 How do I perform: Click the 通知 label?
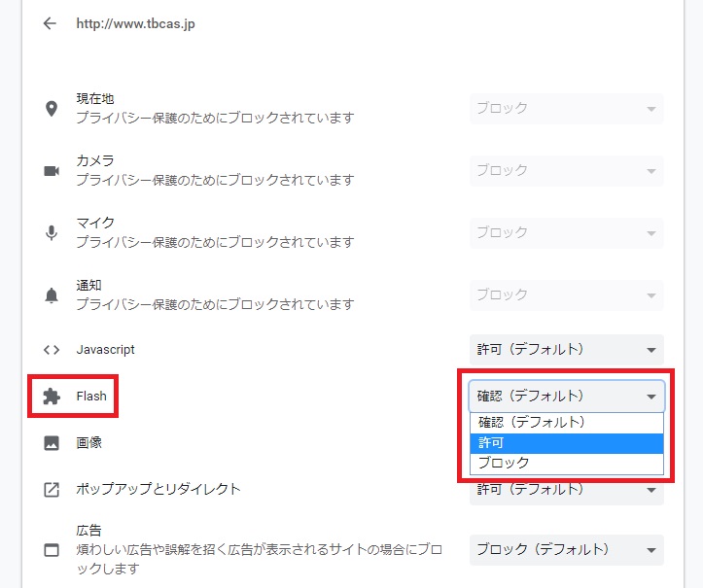pyautogui.click(x=88, y=285)
